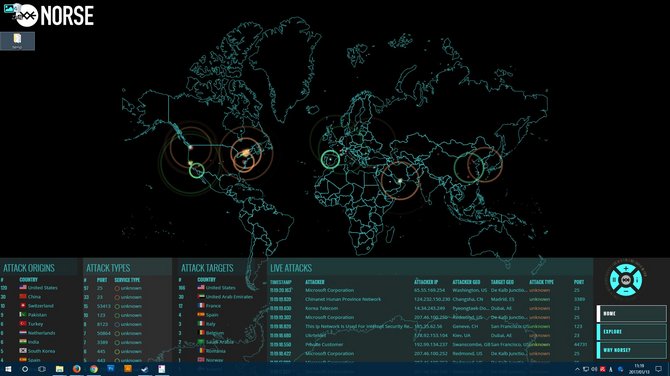The image size is (670, 376).
Task: Toggle the port 50864 attack type circle
Action: click(x=117, y=333)
